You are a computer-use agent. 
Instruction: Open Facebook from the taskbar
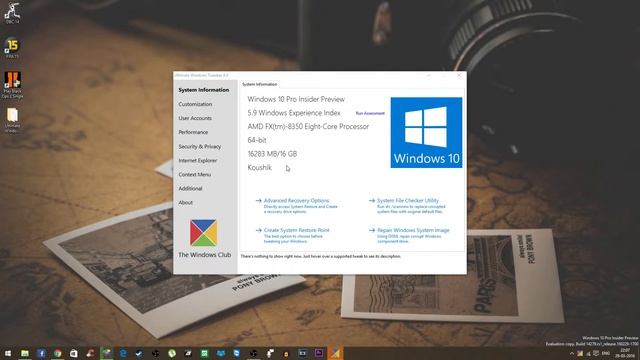pos(41,353)
